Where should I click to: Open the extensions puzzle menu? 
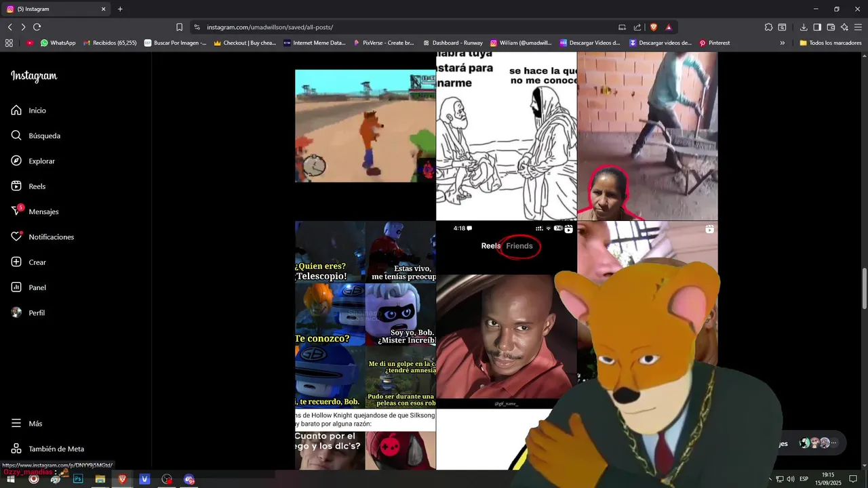coord(768,27)
